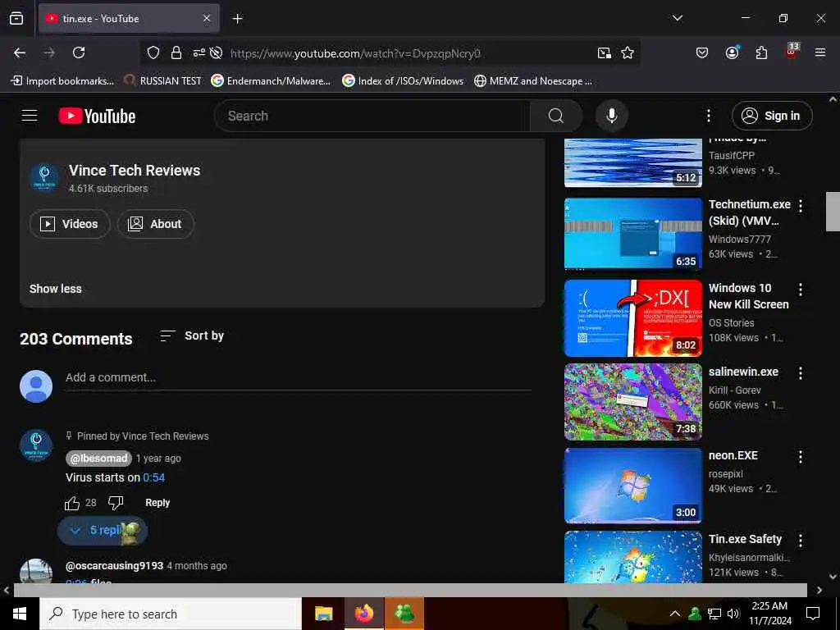
Task: Open the taskbar volume speaker icon
Action: click(x=733, y=614)
